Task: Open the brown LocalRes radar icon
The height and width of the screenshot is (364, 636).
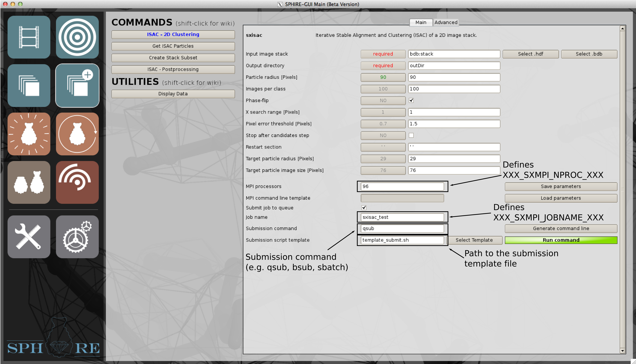Action: (77, 182)
